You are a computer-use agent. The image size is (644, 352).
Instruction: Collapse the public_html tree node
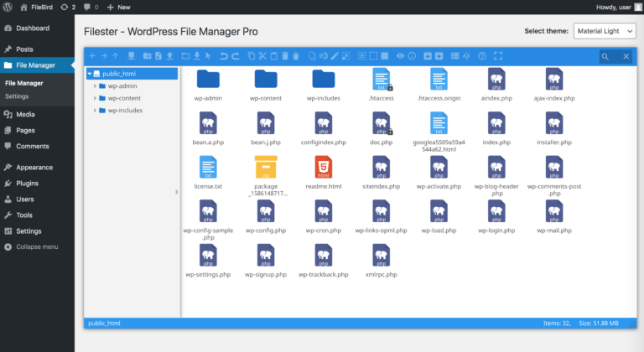point(90,74)
